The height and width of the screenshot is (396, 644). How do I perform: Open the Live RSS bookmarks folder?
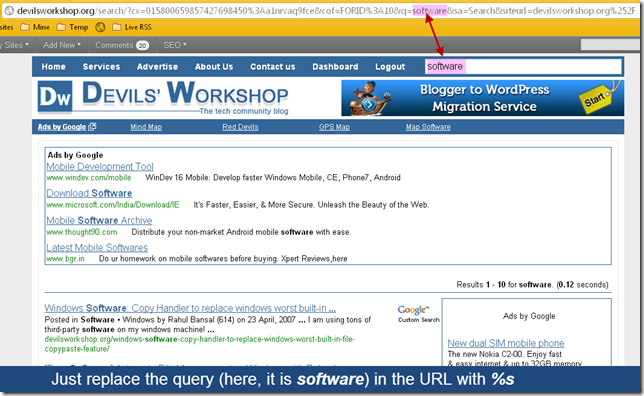coord(132,27)
